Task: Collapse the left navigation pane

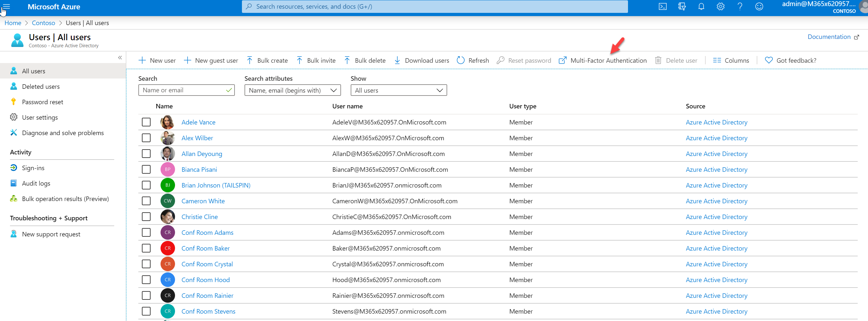Action: coord(120,58)
